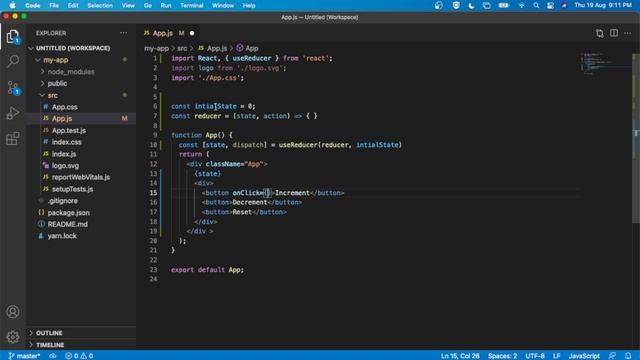Viewport: 640px width, 360px height.
Task: Open the Explorer view in activity bar
Action: tap(13, 36)
